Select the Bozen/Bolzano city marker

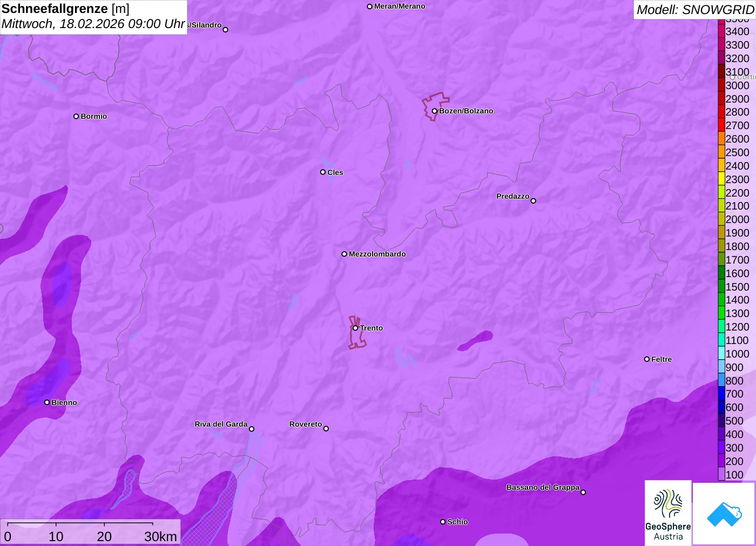point(434,111)
